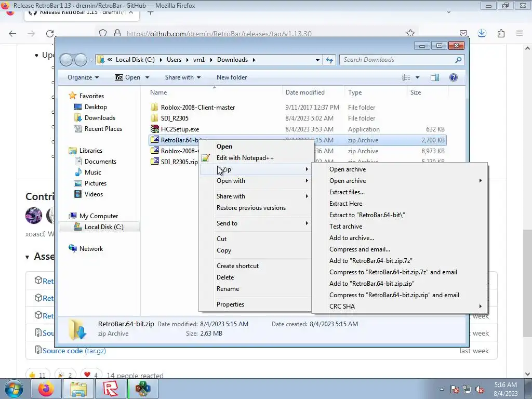Choose Delete from the context menu
This screenshot has width=532, height=399.
(x=225, y=277)
